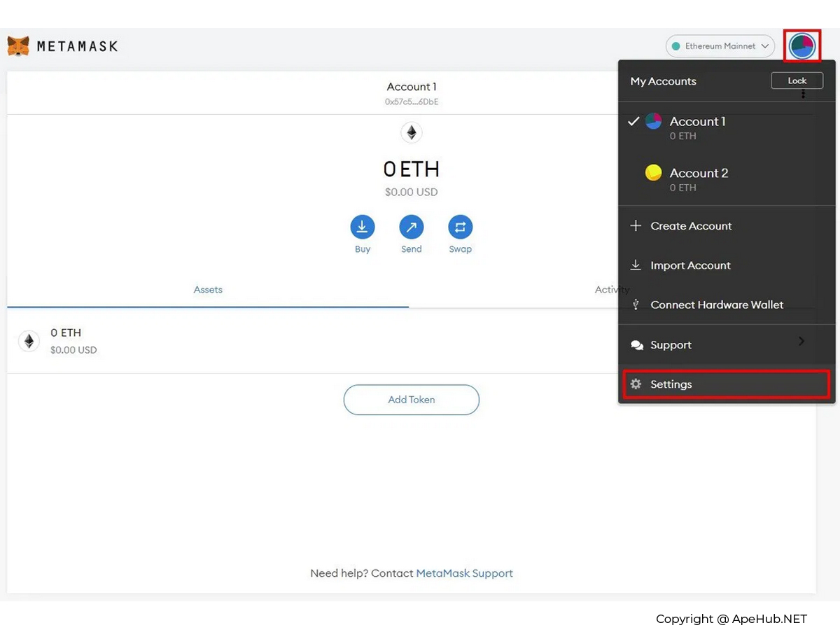Select Account 1 in My Accounts
Screen dimensions: 840x630
(x=698, y=127)
